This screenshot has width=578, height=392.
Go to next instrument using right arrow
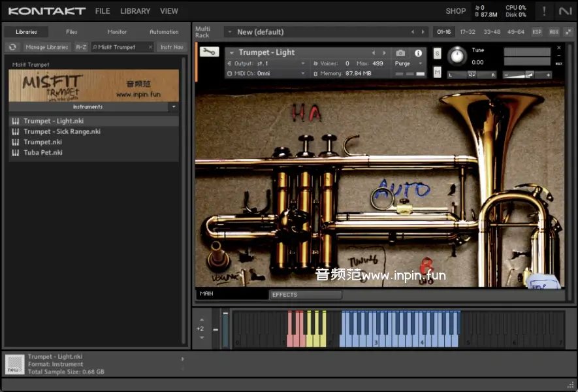coord(383,53)
